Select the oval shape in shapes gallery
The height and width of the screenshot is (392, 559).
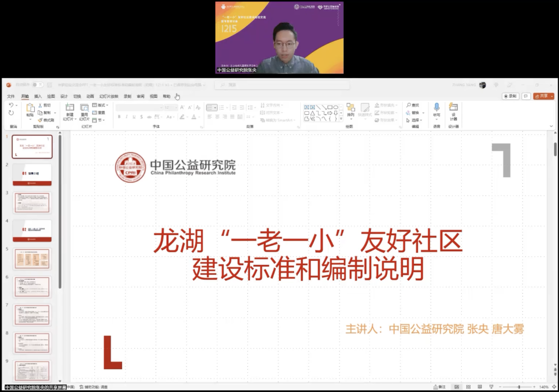pyautogui.click(x=336, y=107)
